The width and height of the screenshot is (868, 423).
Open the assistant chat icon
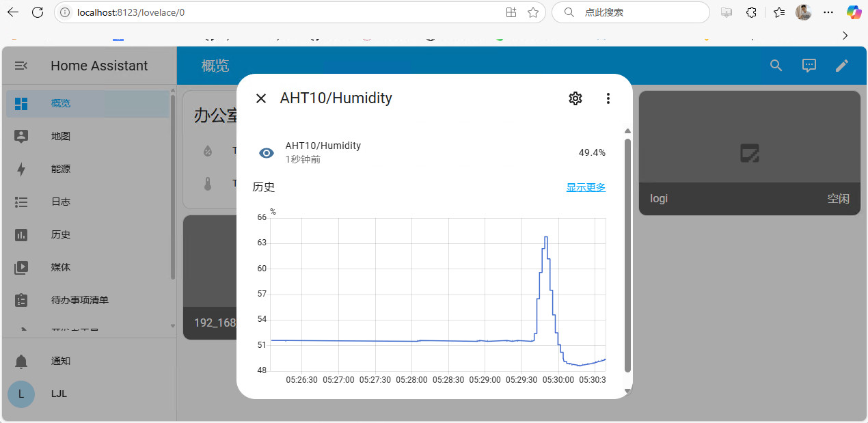click(809, 66)
